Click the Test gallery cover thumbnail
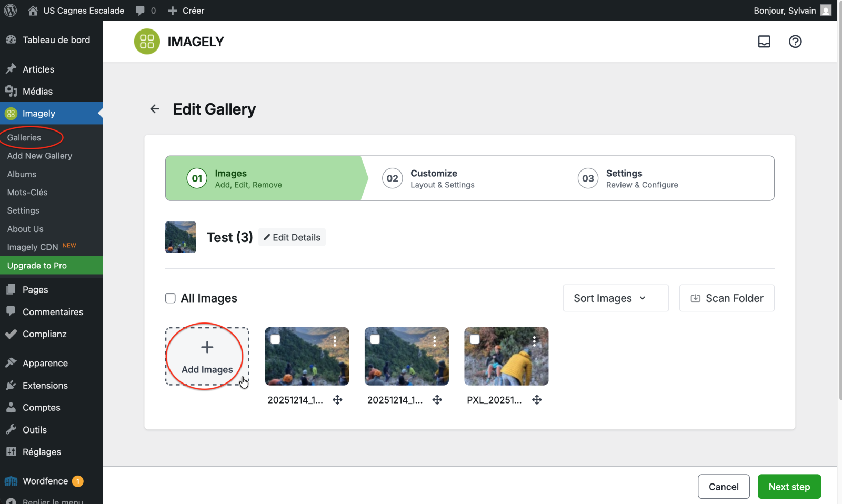842x504 pixels. pyautogui.click(x=181, y=237)
